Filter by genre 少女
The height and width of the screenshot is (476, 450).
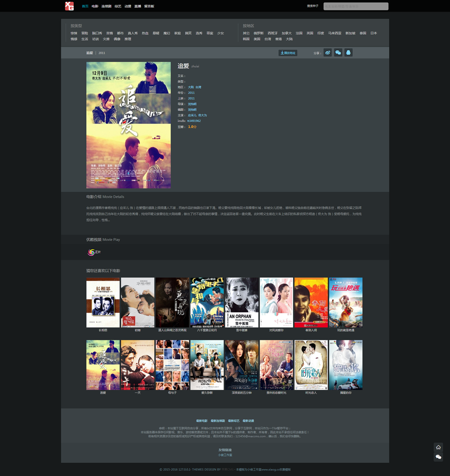click(x=220, y=34)
